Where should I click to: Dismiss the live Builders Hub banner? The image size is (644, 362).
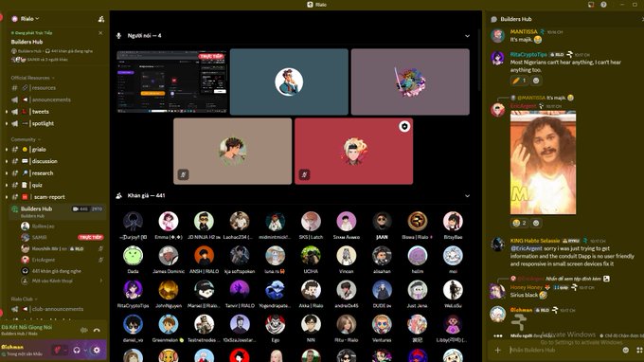point(100,33)
